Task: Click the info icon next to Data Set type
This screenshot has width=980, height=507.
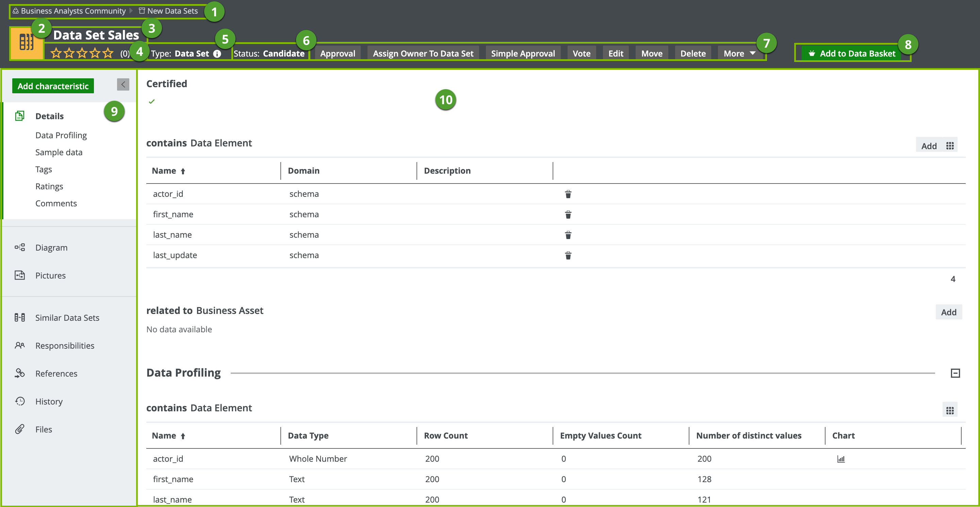Action: tap(217, 54)
